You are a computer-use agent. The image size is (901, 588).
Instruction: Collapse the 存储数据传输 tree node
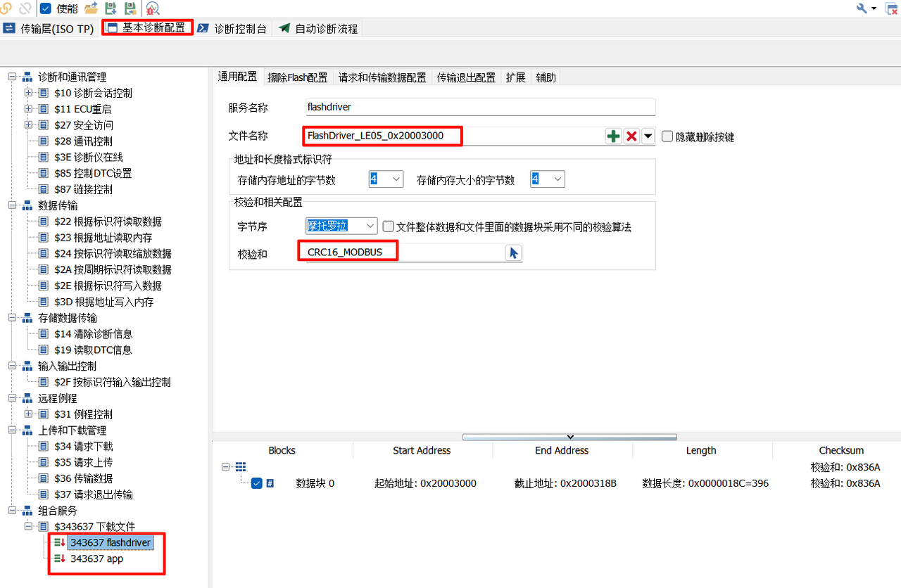click(12, 318)
